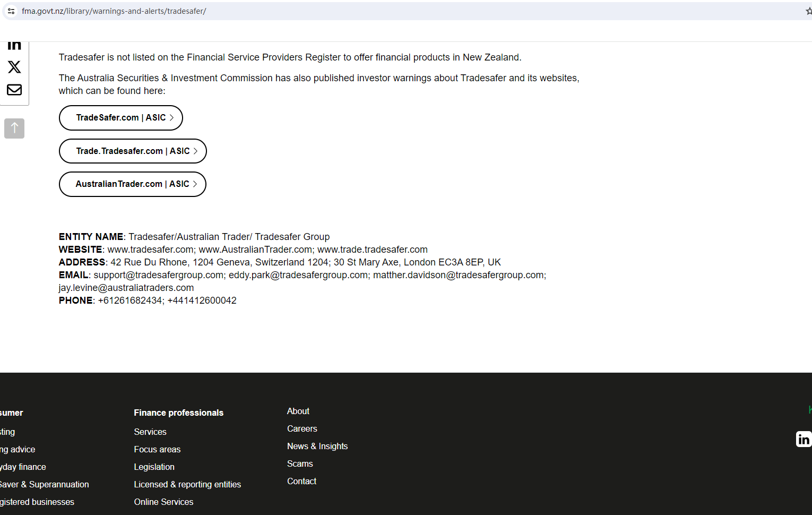Open Careers footer link
This screenshot has width=812, height=515.
click(302, 429)
